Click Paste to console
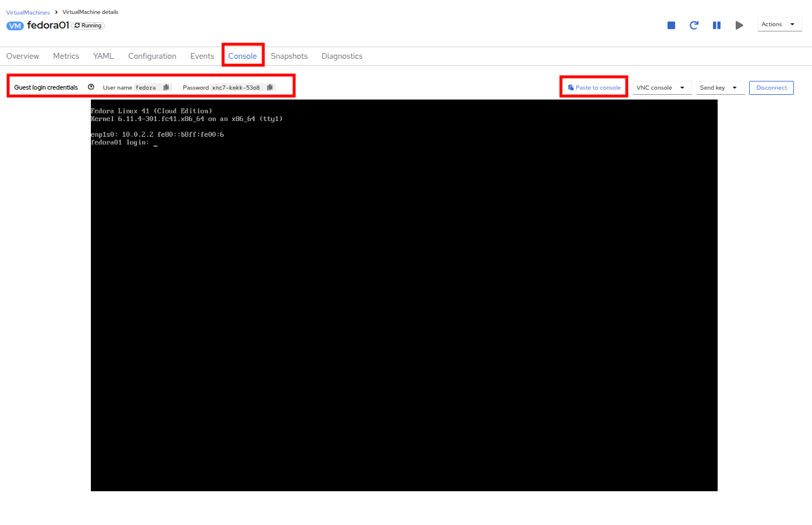812x525 pixels. [x=594, y=88]
